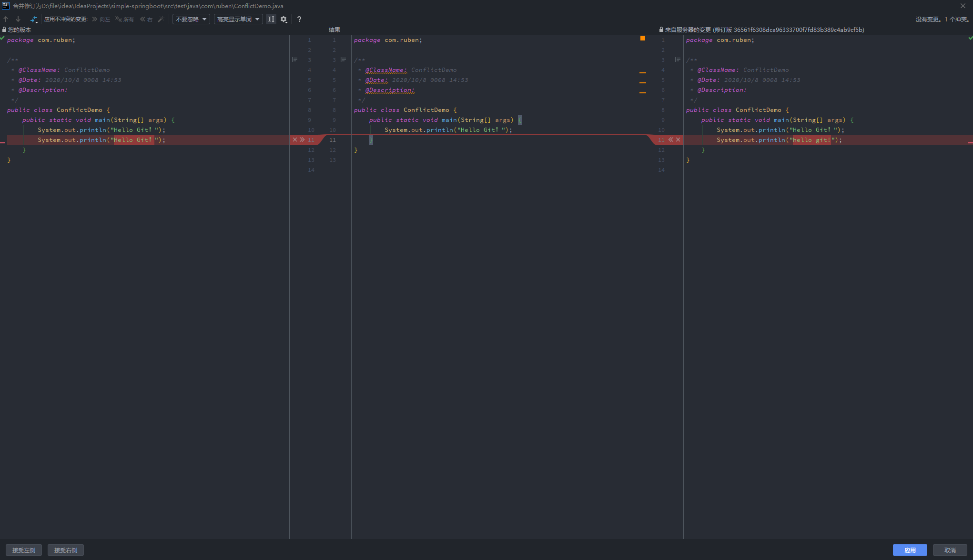The height and width of the screenshot is (560, 973).
Task: Toggle synchronized scrolling button
Action: point(271,19)
